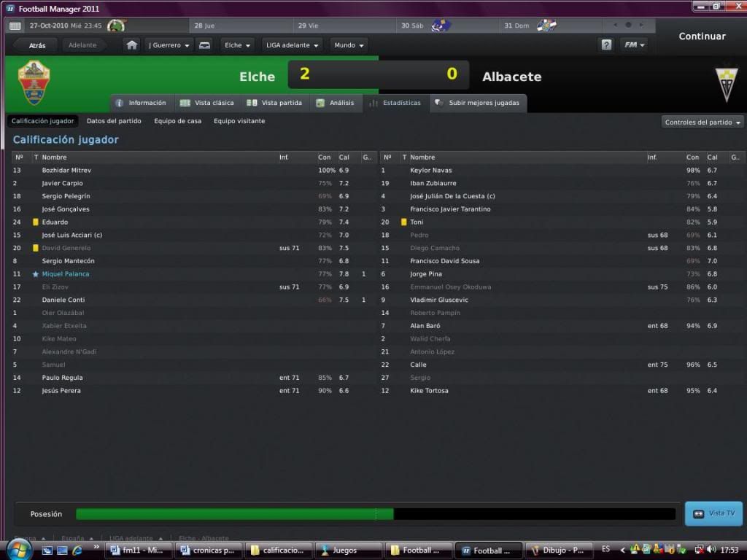Open the Mundo dropdown menu
Viewport: 747px width, 560px height.
click(349, 45)
